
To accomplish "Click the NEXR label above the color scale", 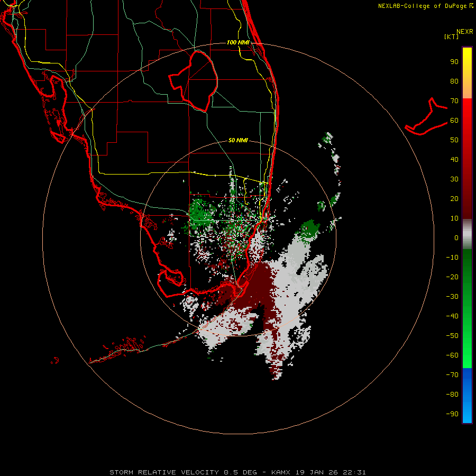I will click(x=464, y=32).
